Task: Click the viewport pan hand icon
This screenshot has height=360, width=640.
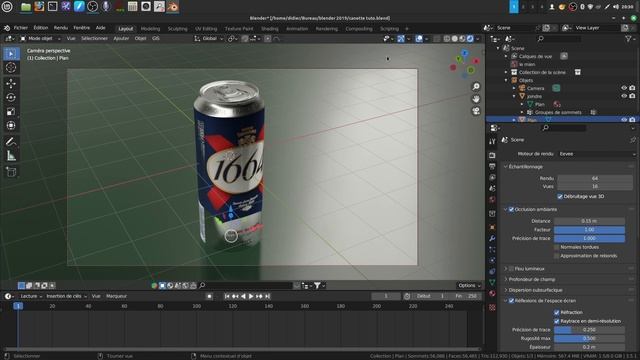Action: 476,99
